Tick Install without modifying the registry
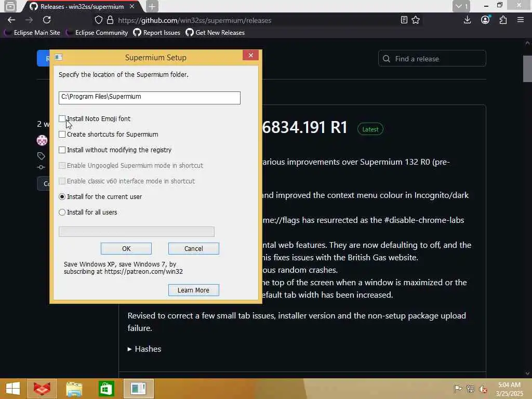Screen dimensions: 532x399 62,150
